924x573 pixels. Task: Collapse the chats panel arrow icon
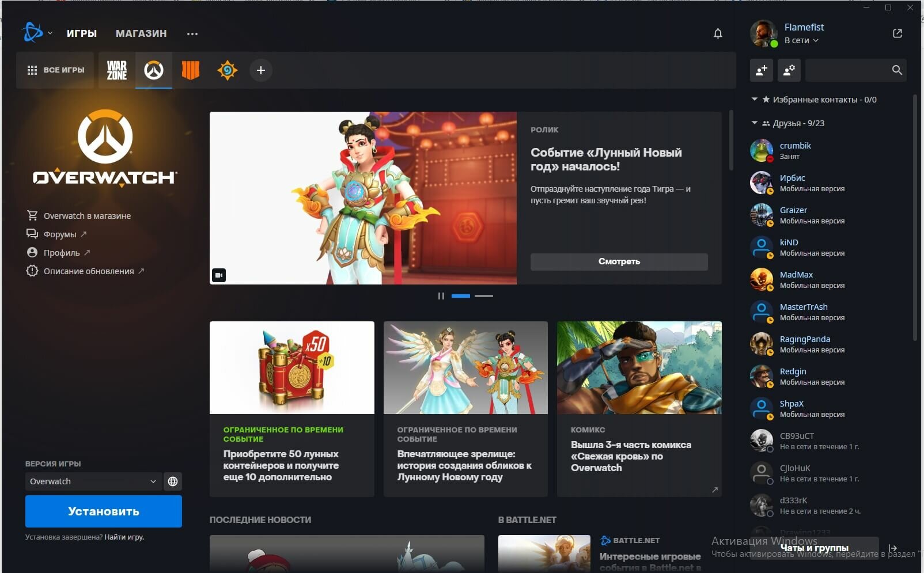pos(893,548)
